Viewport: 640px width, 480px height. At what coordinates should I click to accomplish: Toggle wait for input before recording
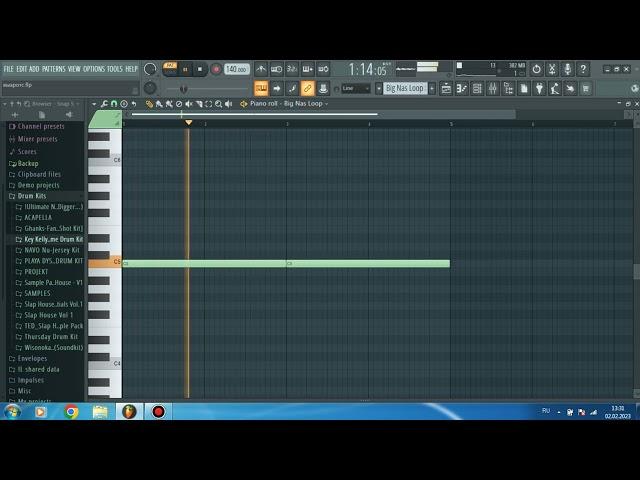pyautogui.click(x=276, y=69)
